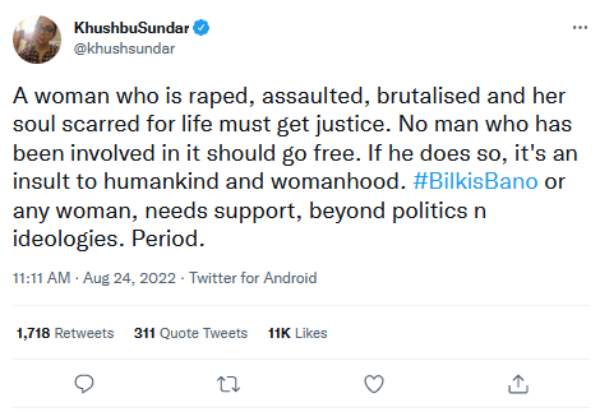
Task: Like the tweet with the heart icon
Action: click(372, 382)
